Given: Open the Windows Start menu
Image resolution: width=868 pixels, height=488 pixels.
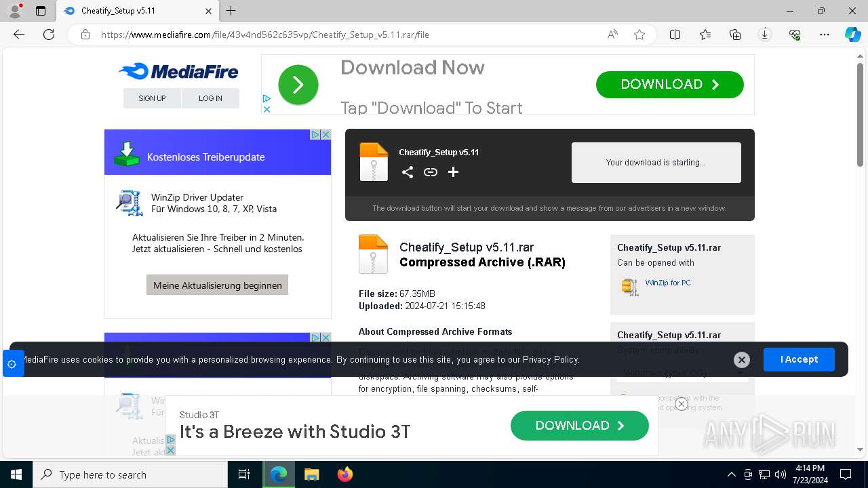Looking at the screenshot, I should pyautogui.click(x=16, y=474).
